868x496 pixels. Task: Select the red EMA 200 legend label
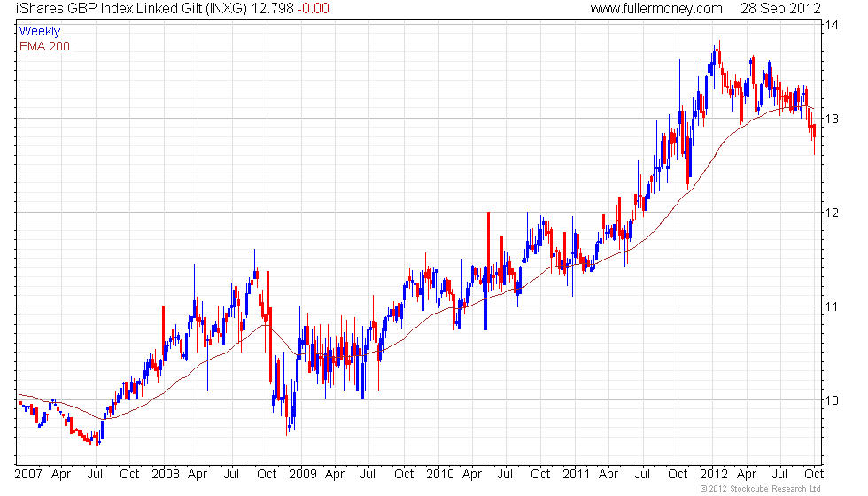pyautogui.click(x=44, y=46)
